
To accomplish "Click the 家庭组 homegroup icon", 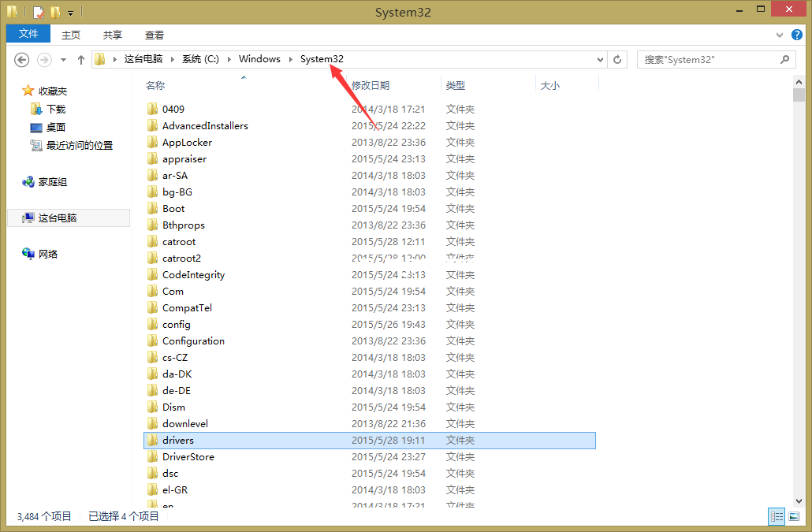I will (28, 182).
